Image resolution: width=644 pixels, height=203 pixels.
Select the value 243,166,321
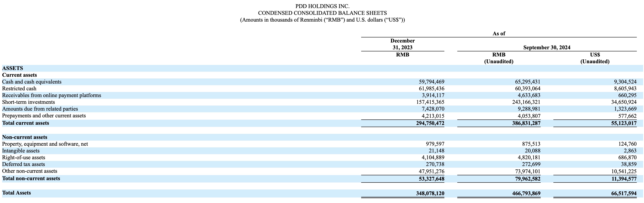click(x=526, y=102)
